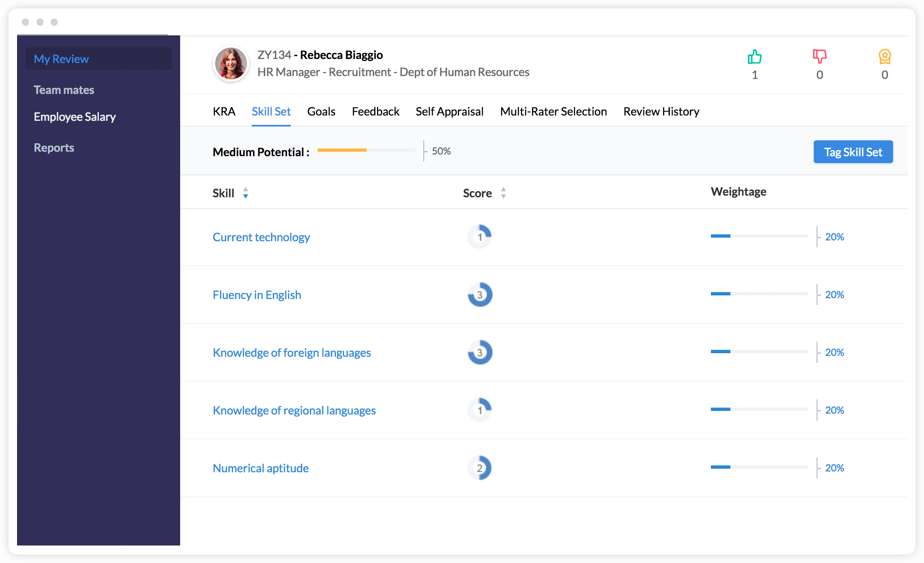The width and height of the screenshot is (924, 563).
Task: Click Knowledge of foreign languages score circle
Action: coord(479,352)
